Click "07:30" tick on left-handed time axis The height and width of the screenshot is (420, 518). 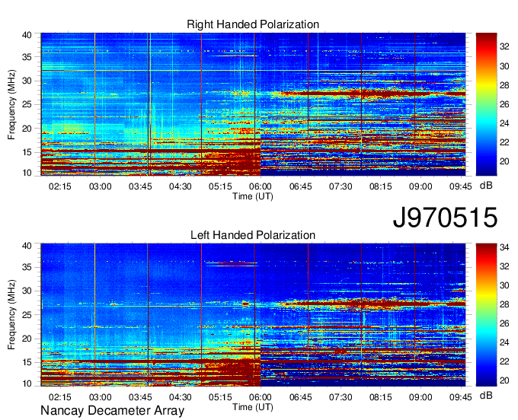(341, 397)
